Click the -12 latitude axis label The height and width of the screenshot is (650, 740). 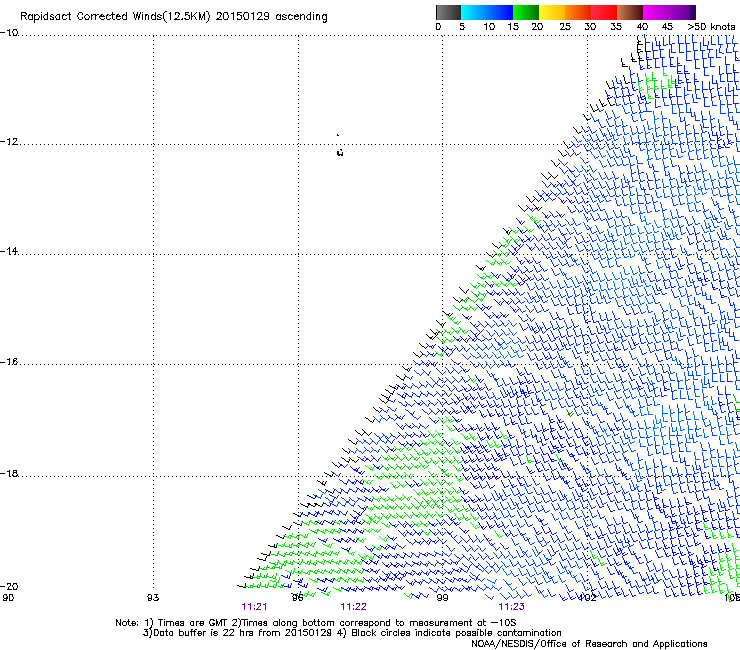tap(9, 142)
